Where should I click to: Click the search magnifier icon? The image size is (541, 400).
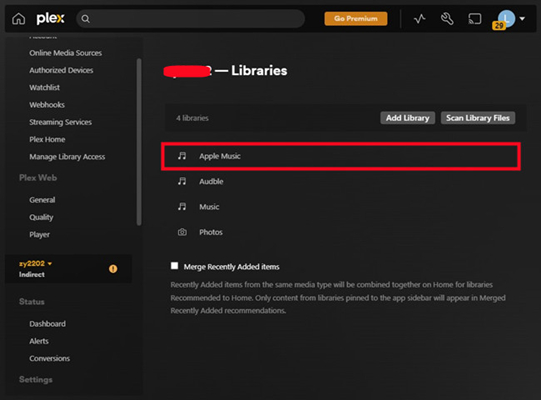coord(86,19)
